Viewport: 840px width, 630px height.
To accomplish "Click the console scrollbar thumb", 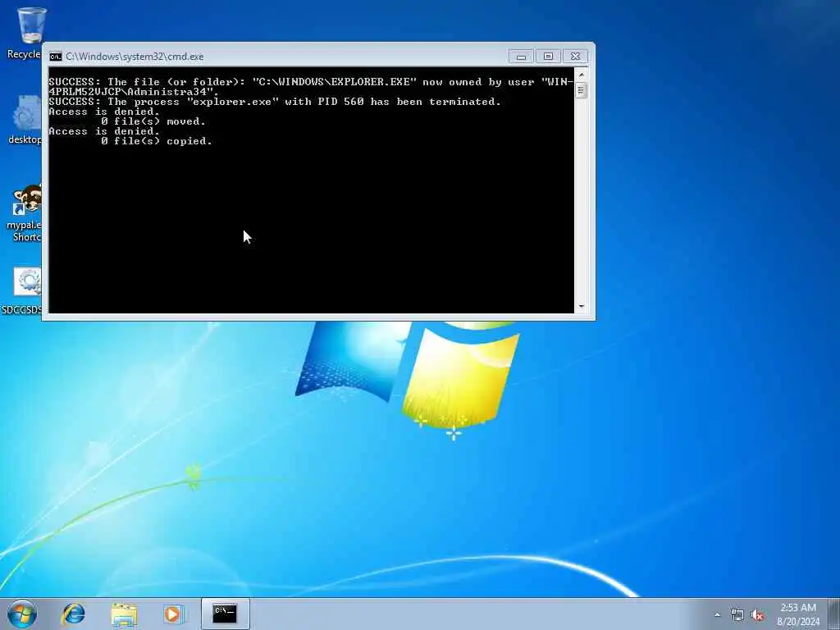I will pyautogui.click(x=582, y=90).
